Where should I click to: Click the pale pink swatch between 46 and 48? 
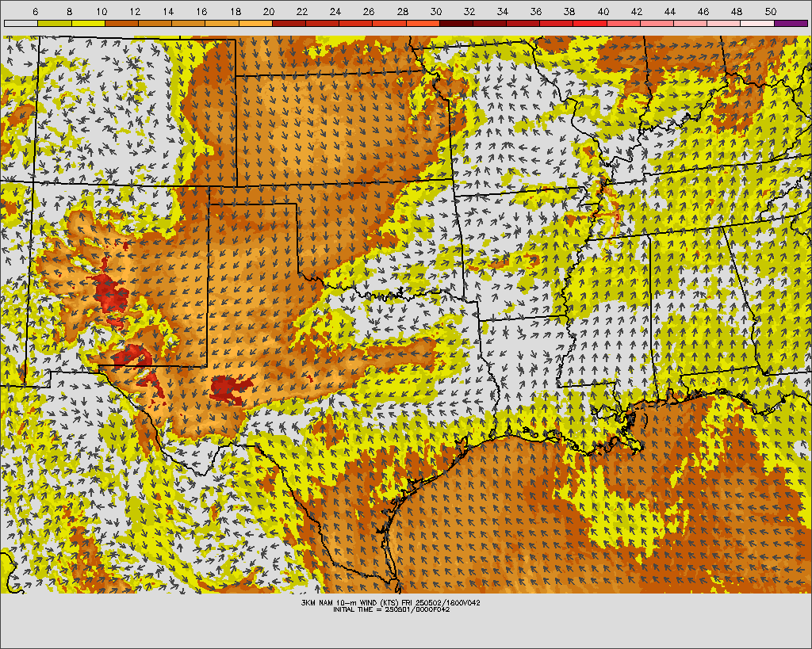point(723,23)
